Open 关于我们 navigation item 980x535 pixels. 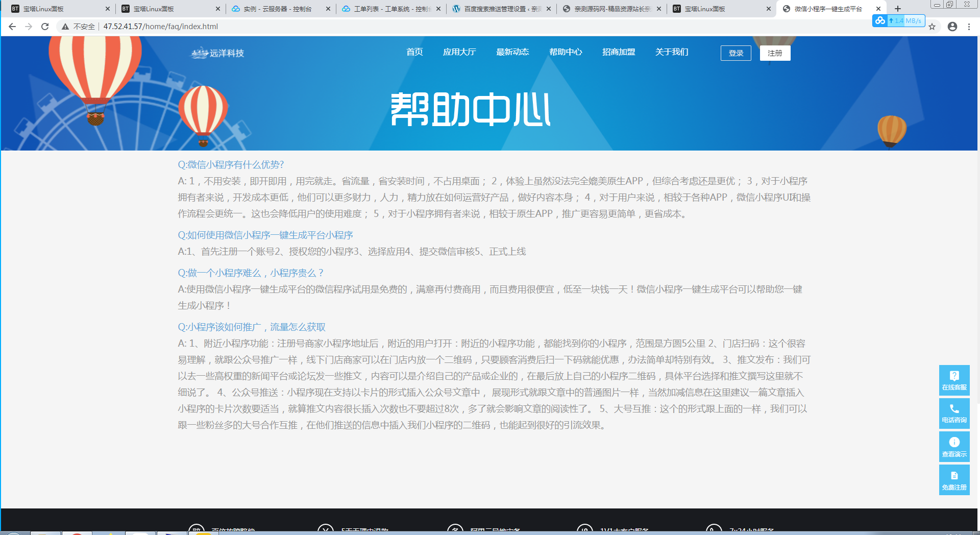672,52
